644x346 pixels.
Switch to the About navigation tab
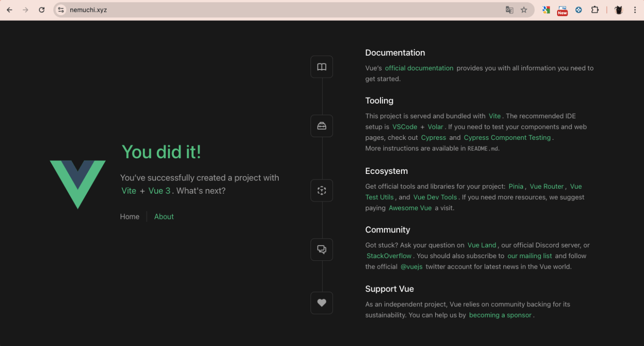pos(164,217)
